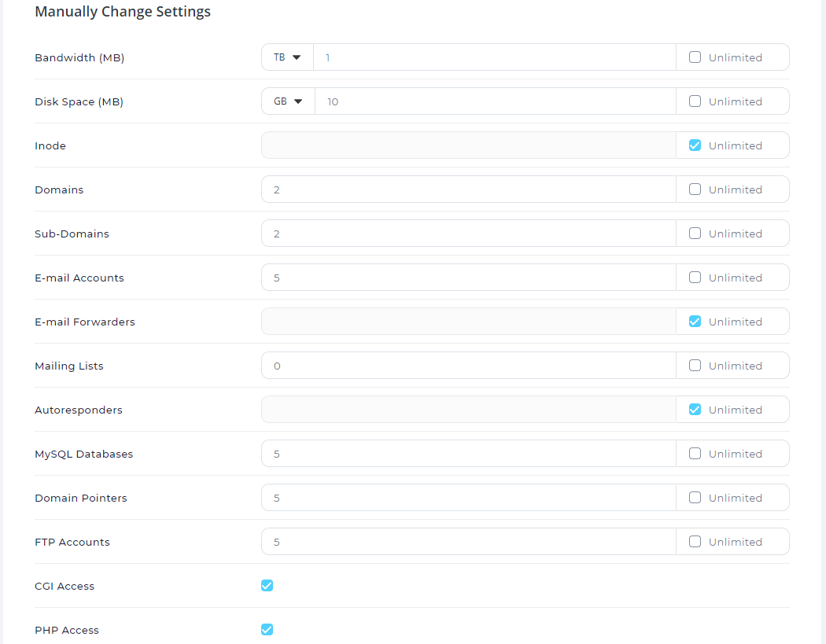Select the Mailing Lists label
Viewport: 826px width, 644px height.
pos(69,366)
